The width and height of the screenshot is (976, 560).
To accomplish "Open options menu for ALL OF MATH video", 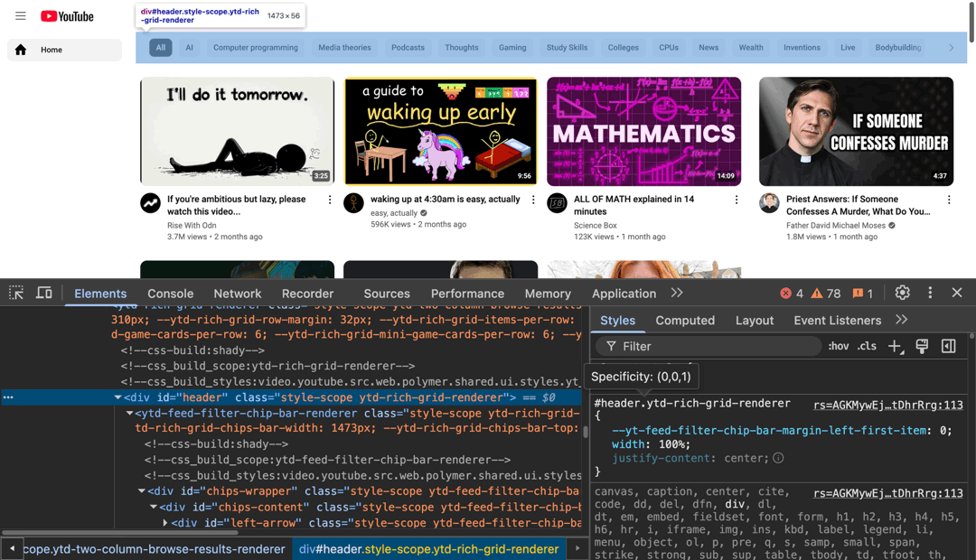I will click(x=737, y=200).
